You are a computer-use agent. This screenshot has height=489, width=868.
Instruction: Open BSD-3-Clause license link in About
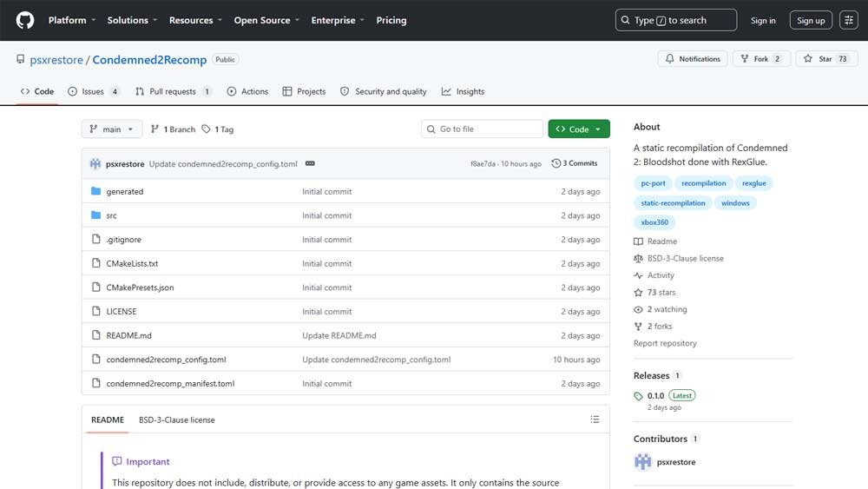point(679,259)
